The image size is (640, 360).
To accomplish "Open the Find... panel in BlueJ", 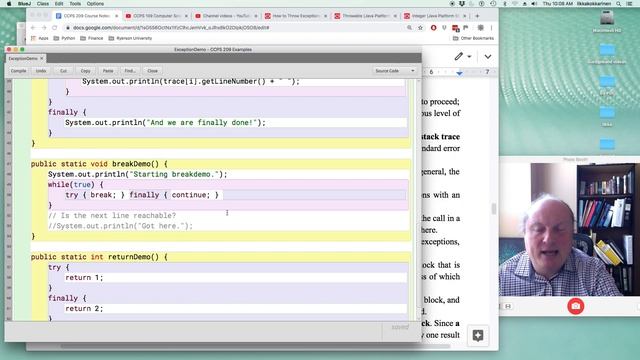I will pos(130,71).
